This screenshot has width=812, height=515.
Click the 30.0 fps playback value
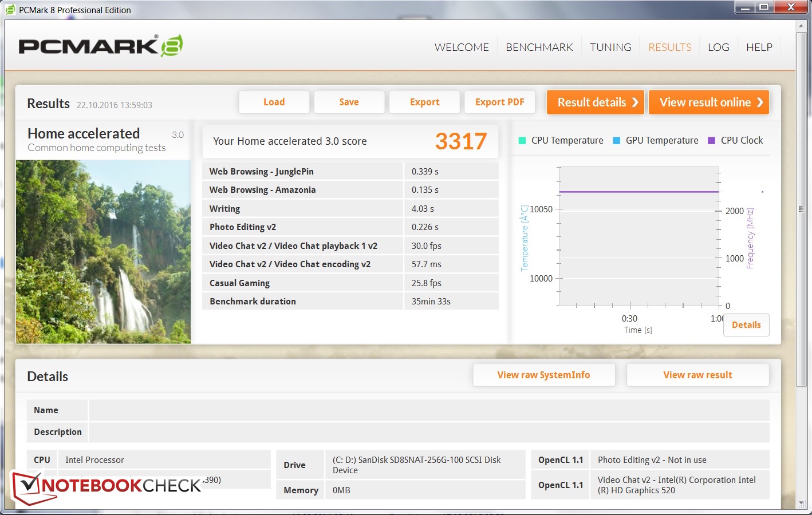[x=427, y=246]
